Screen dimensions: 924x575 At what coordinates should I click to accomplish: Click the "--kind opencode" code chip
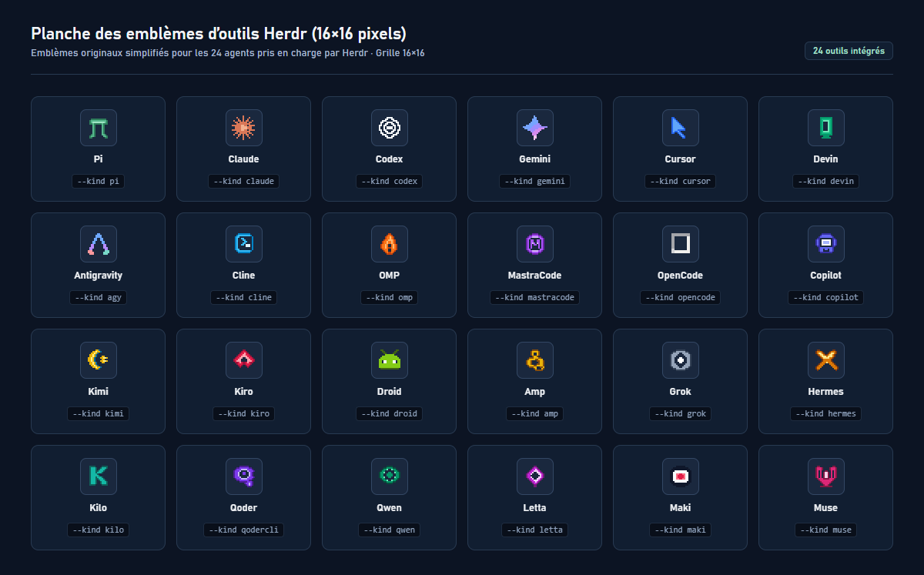pos(680,298)
